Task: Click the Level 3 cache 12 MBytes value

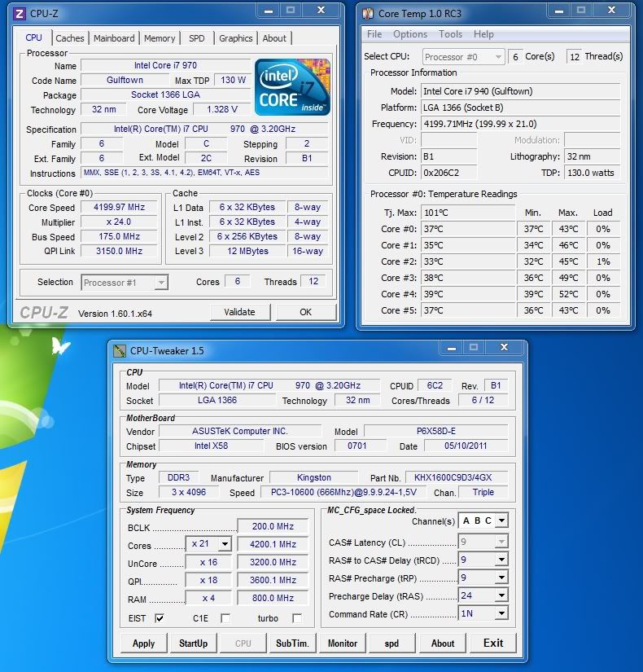Action: [247, 251]
